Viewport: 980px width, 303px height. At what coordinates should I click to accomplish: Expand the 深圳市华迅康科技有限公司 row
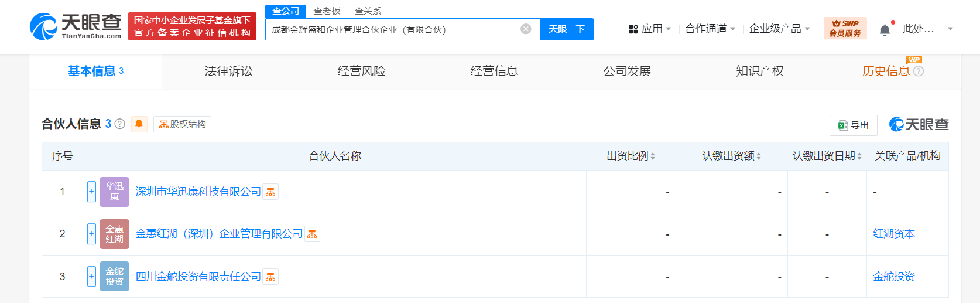click(x=91, y=192)
